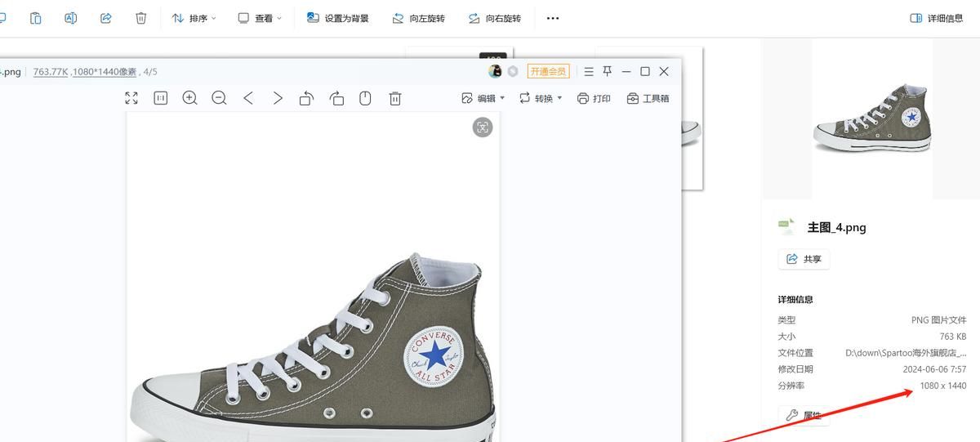Zoom out with the magnifier minus icon

pyautogui.click(x=219, y=98)
